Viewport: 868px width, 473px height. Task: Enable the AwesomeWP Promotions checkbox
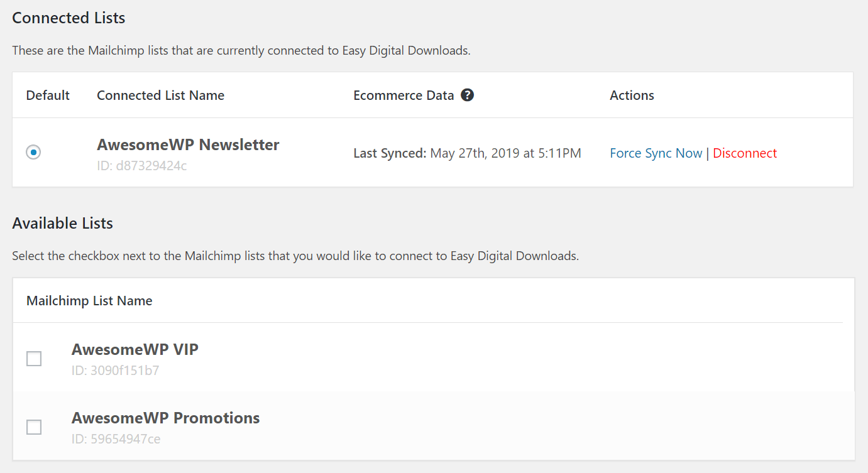point(34,427)
